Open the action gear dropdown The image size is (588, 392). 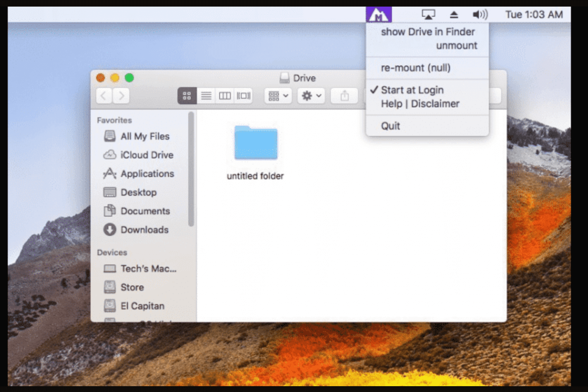311,95
